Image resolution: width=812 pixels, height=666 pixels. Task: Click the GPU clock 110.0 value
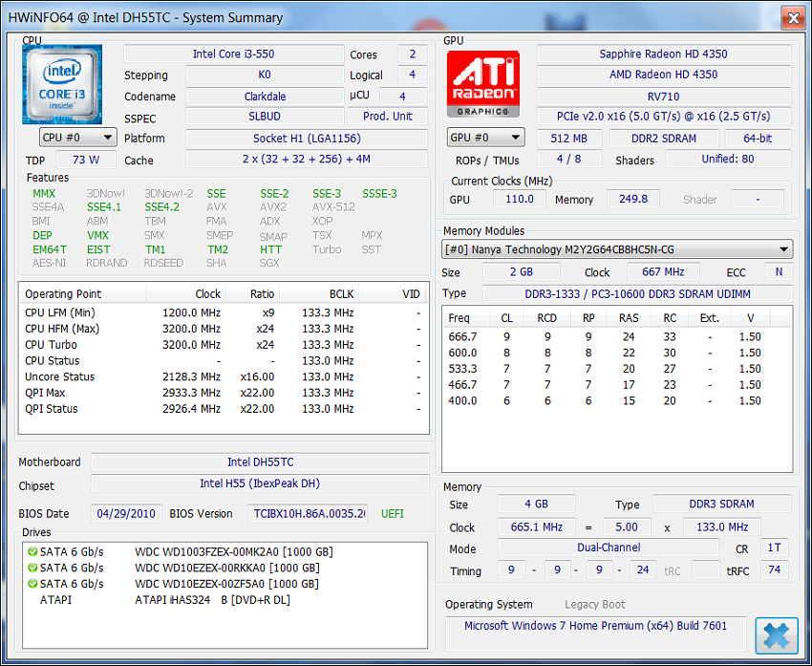(x=520, y=200)
